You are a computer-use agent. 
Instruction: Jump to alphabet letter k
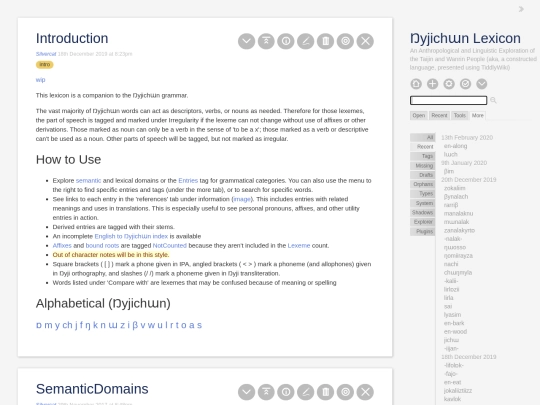tap(95, 325)
